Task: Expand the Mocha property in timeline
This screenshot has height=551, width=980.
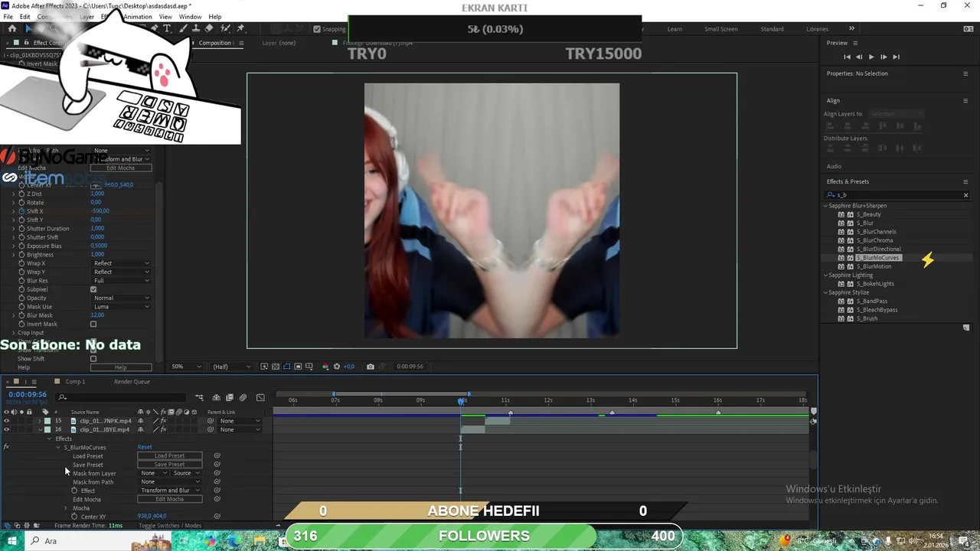Action: click(65, 508)
